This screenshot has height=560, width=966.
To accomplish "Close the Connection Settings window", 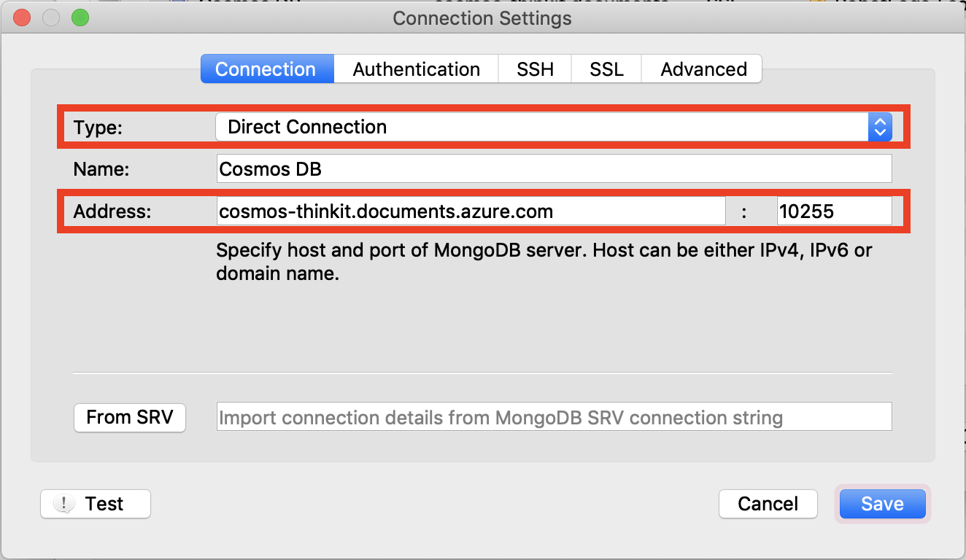I will click(22, 17).
